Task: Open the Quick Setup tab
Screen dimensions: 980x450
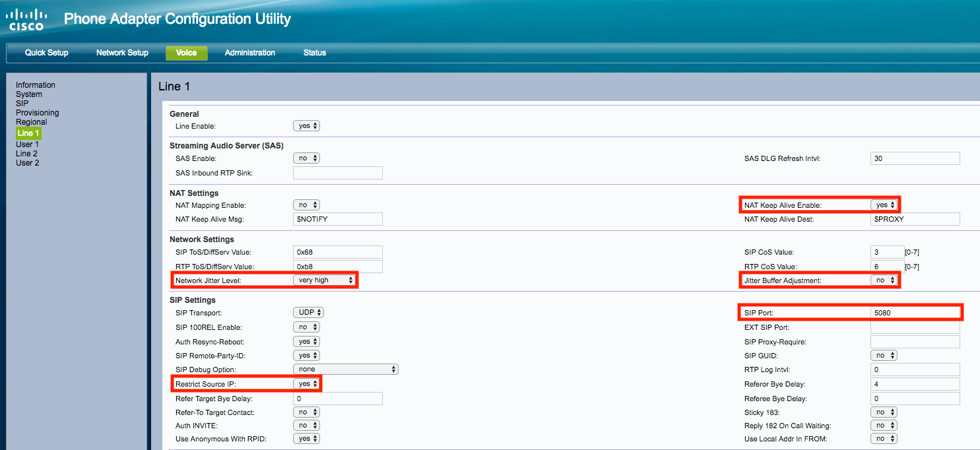Action: (46, 53)
